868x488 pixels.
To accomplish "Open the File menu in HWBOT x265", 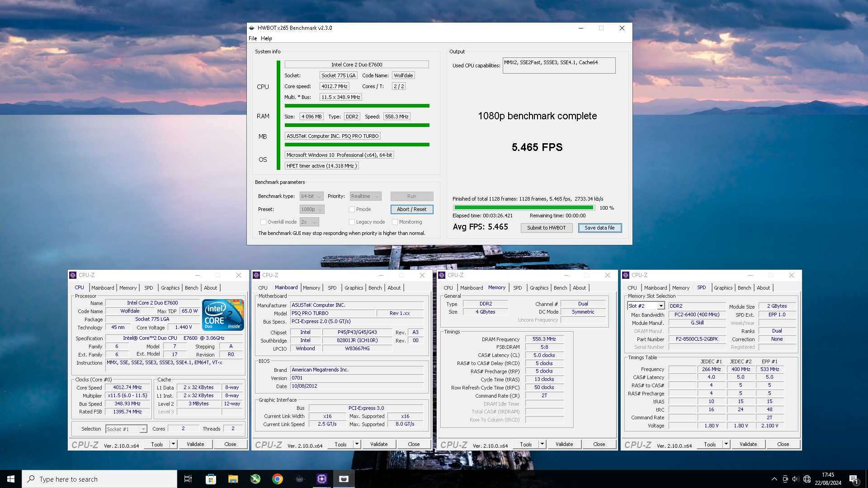I will pyautogui.click(x=253, y=38).
